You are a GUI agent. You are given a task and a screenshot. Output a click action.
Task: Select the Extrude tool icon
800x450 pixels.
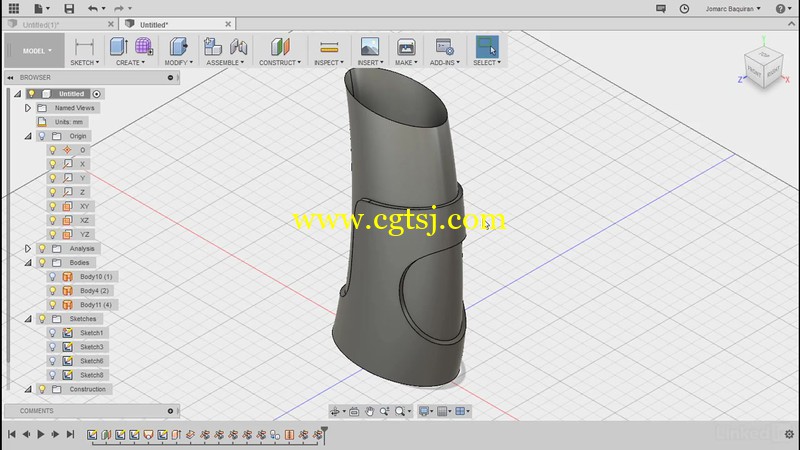pos(119,46)
